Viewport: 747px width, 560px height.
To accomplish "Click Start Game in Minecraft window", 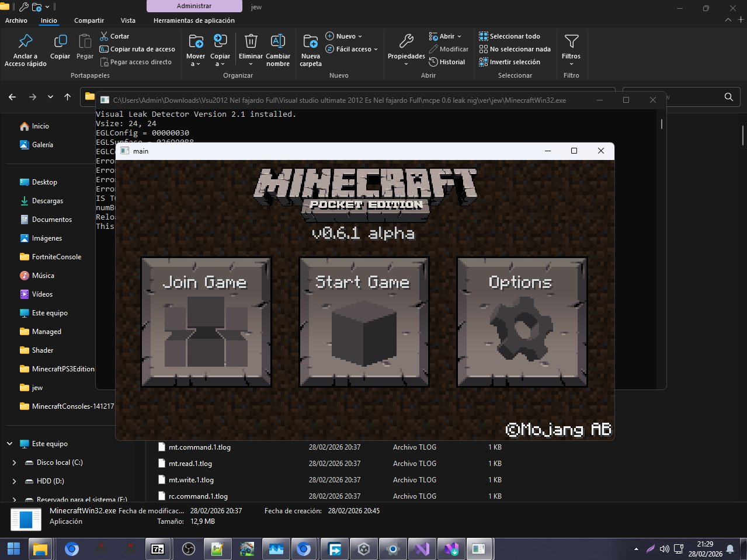I will pos(364,322).
